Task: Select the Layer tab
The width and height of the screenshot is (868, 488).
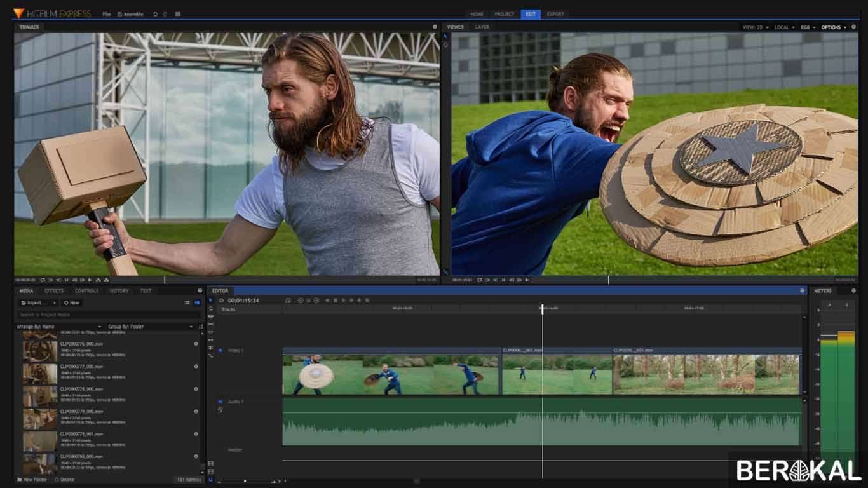Action: (x=482, y=27)
